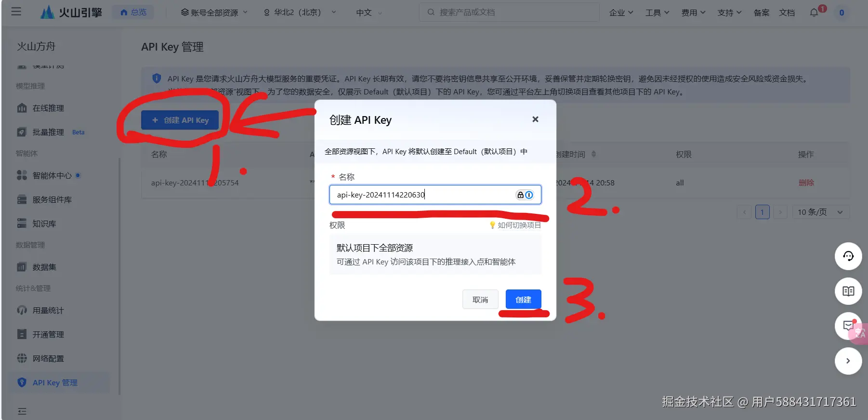868x420 pixels.
Task: Select page 1 in pagination
Action: point(762,212)
